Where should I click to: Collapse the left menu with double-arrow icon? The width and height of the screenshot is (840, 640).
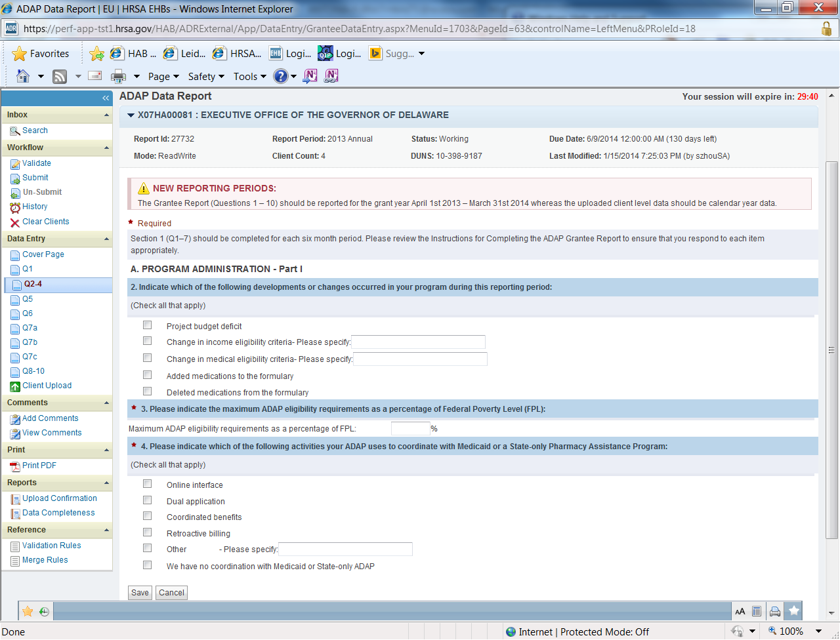pyautogui.click(x=106, y=98)
